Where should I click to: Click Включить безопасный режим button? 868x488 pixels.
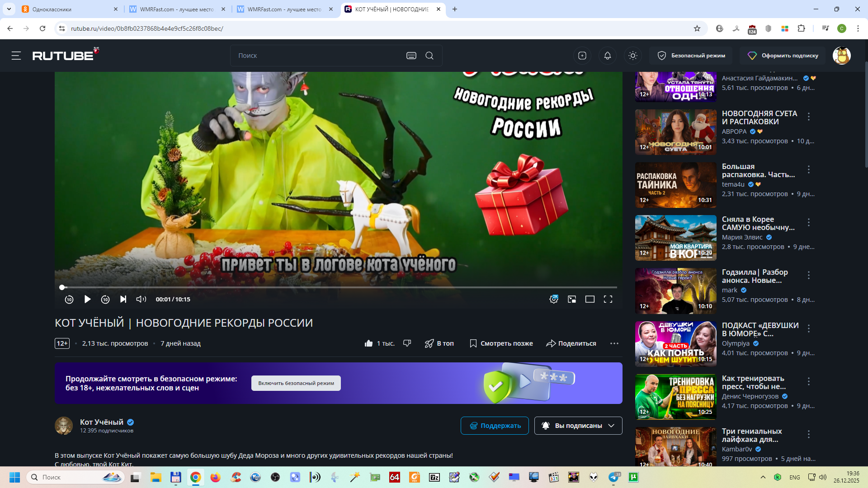pyautogui.click(x=296, y=383)
